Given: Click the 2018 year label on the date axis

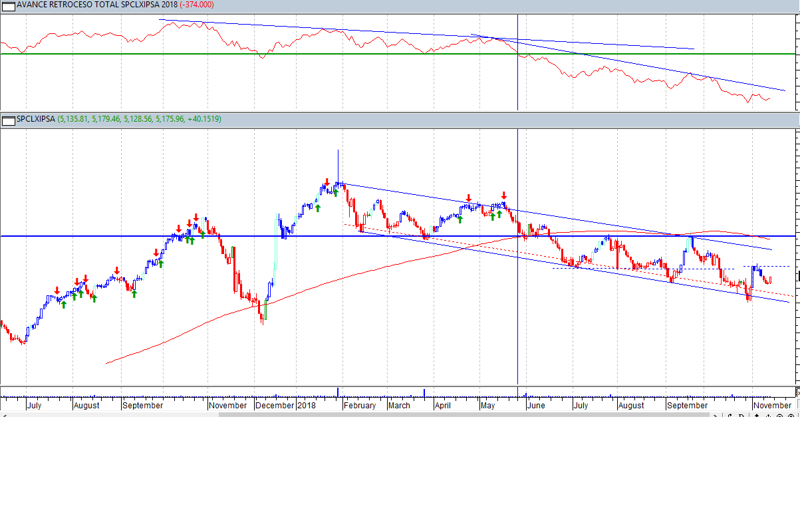Looking at the screenshot, I should [307, 405].
